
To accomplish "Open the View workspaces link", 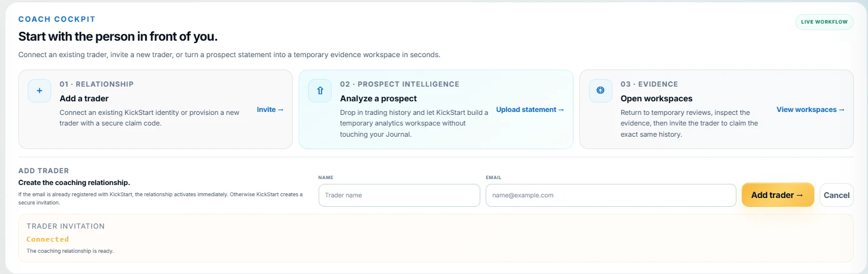I will pos(811,110).
